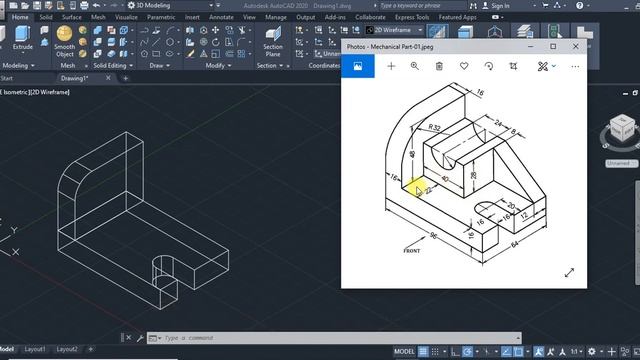640x360 pixels.
Task: Click the Plot printer icon
Action: coord(84,5)
